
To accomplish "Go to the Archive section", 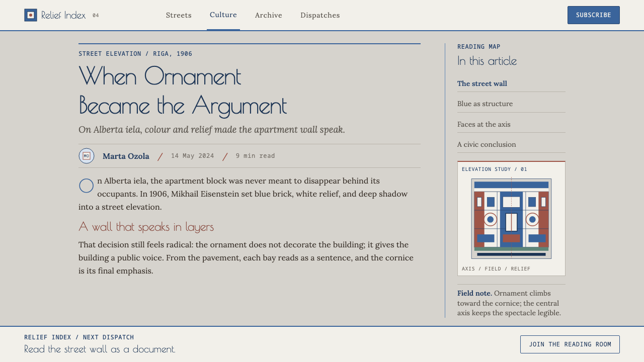I will click(x=269, y=15).
